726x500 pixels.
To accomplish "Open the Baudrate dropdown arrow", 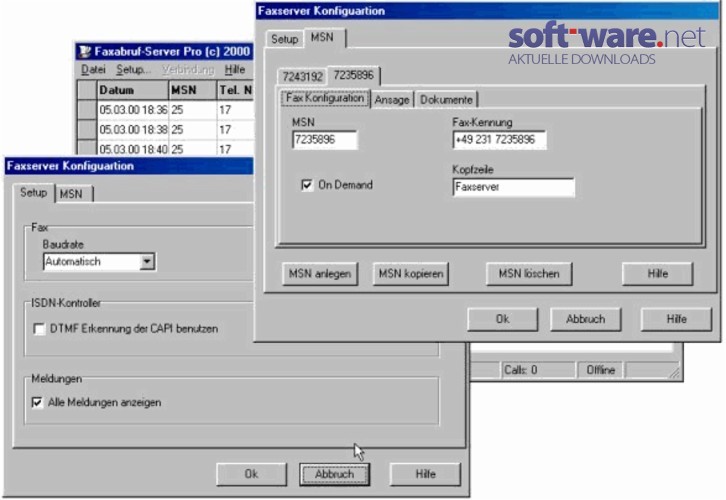I will point(147,262).
